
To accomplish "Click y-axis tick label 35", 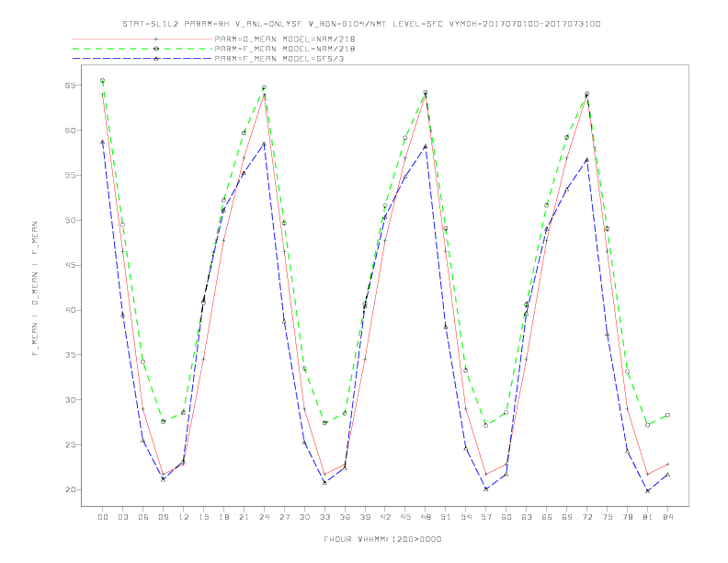I will [x=71, y=355].
